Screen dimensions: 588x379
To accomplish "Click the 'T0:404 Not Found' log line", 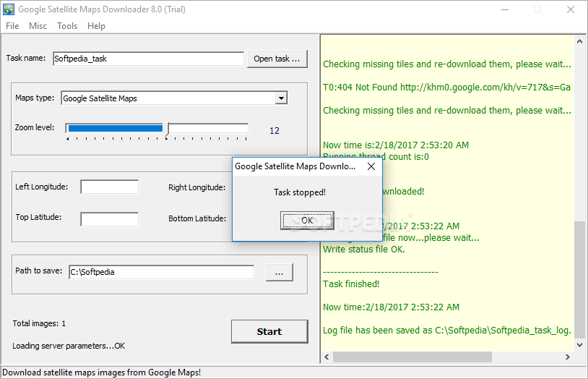I will 446,87.
